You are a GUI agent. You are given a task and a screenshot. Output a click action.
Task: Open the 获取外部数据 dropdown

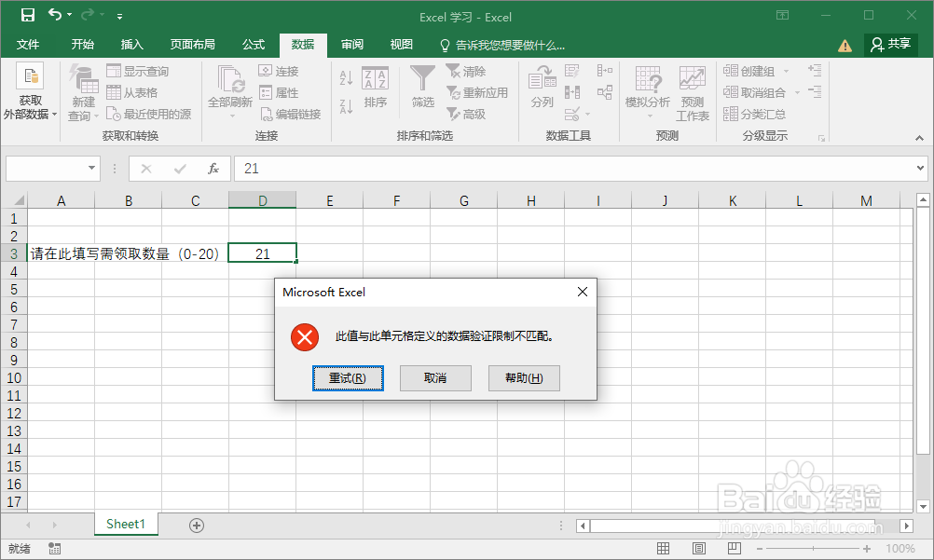(x=30, y=91)
